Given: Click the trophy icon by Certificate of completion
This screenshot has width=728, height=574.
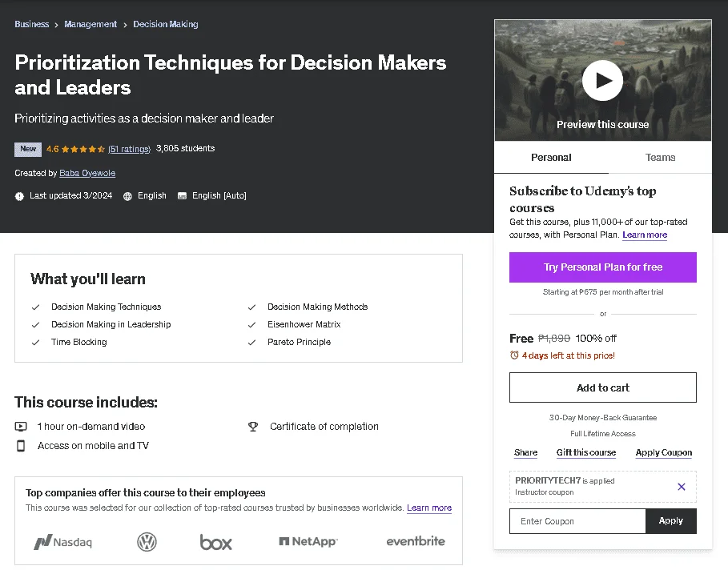Looking at the screenshot, I should click(253, 426).
